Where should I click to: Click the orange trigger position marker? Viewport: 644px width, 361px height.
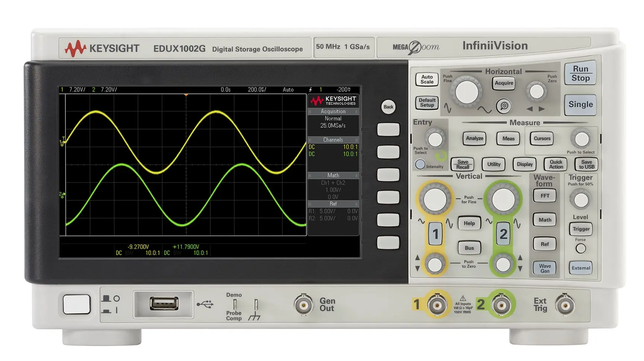click(186, 95)
